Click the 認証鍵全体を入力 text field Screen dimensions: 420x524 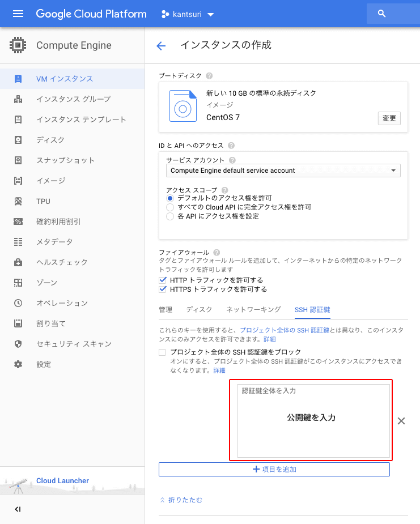(x=313, y=421)
